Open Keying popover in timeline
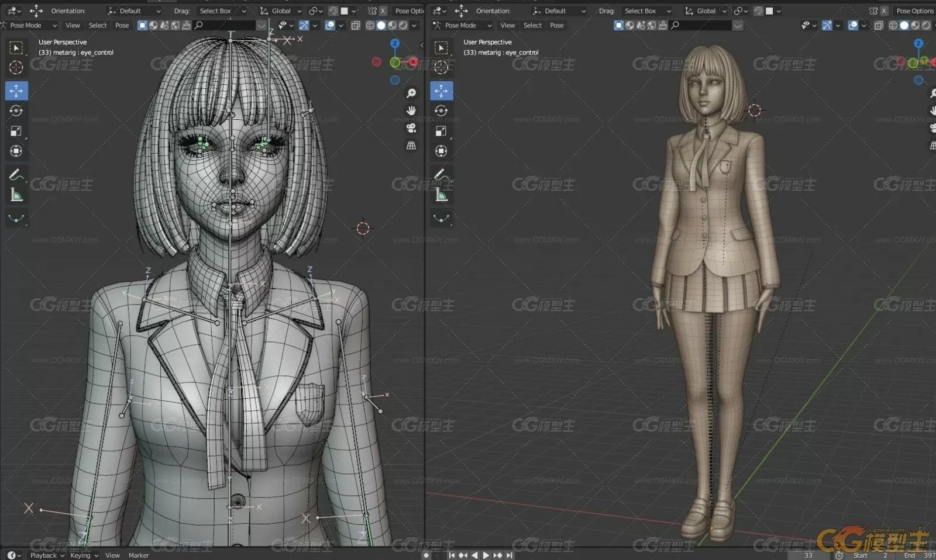 click(84, 555)
